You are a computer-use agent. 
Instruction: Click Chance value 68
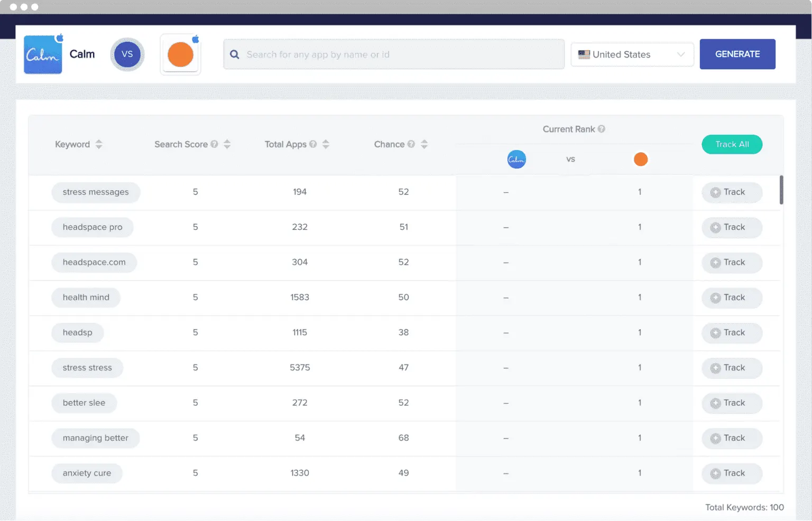pyautogui.click(x=403, y=438)
